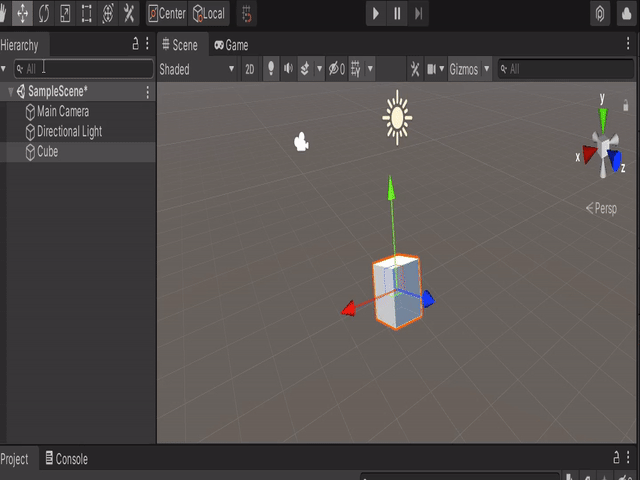Open the Hierarchy create dropdown arrow
Screen dimensions: 640x480
(x=4, y=69)
